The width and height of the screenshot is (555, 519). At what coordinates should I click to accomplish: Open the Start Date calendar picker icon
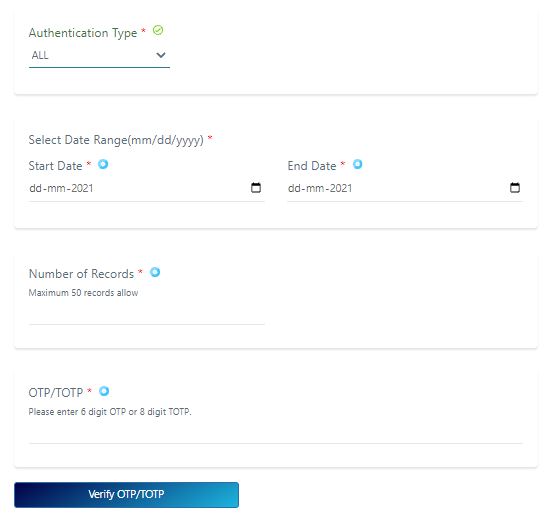point(256,188)
